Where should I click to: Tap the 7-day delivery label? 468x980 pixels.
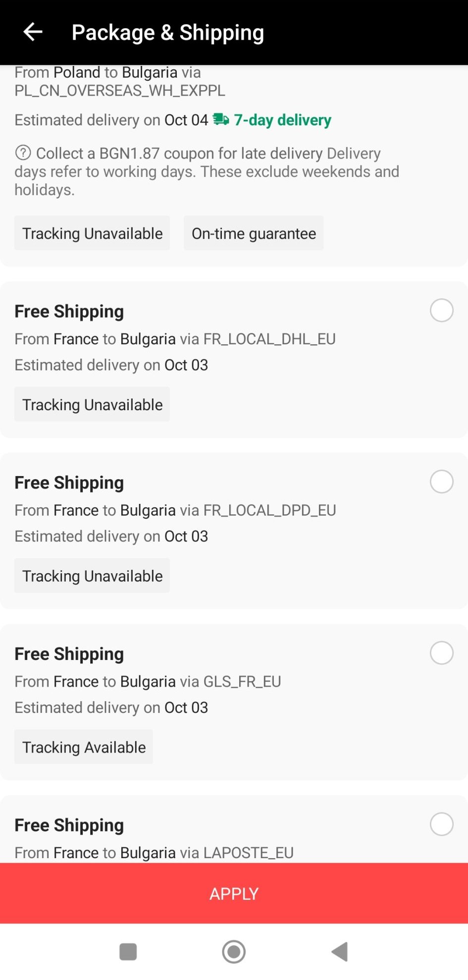click(x=282, y=120)
